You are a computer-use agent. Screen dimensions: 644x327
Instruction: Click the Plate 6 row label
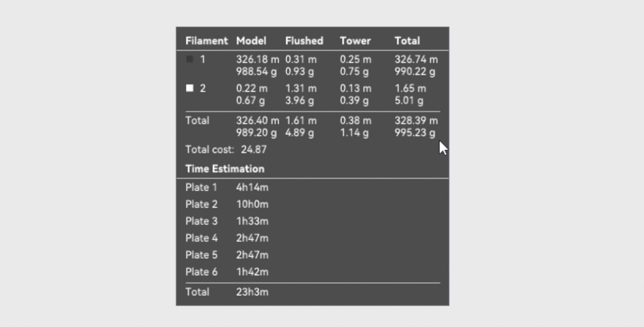click(x=201, y=272)
